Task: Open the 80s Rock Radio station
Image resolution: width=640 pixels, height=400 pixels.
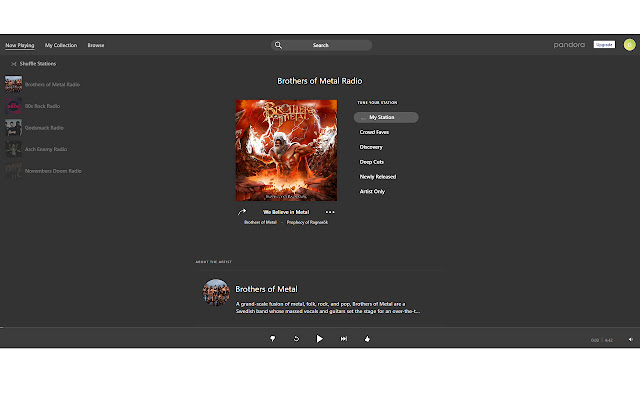Action: click(x=42, y=106)
